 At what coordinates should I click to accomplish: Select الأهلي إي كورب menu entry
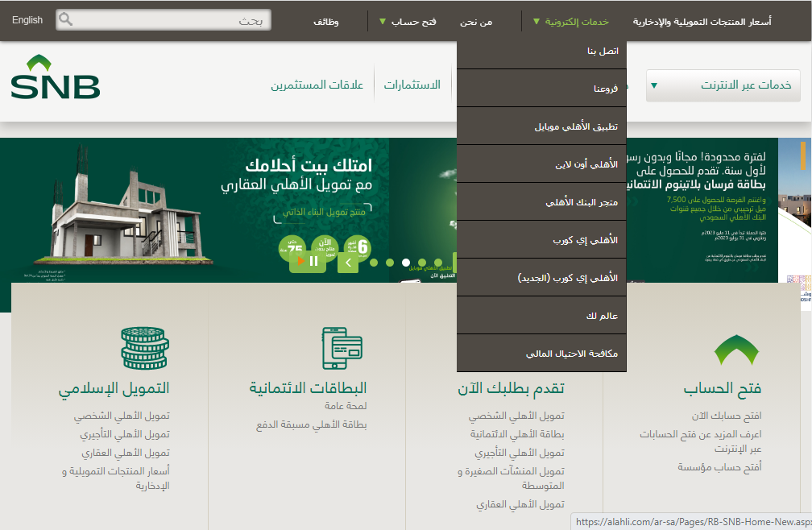click(x=541, y=240)
